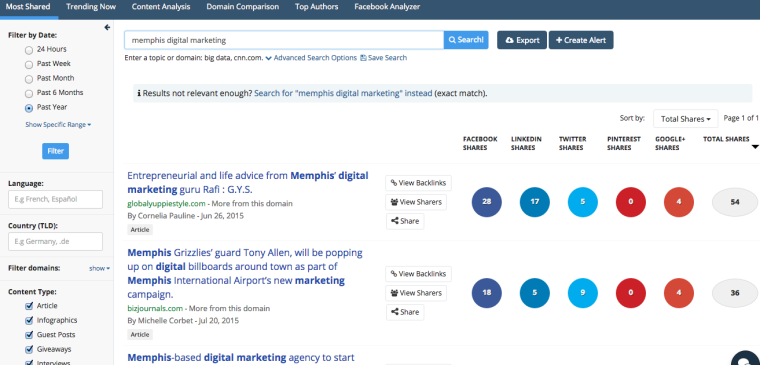Image resolution: width=760 pixels, height=365 pixels.
Task: Click the blue Filter button
Action: click(x=55, y=151)
